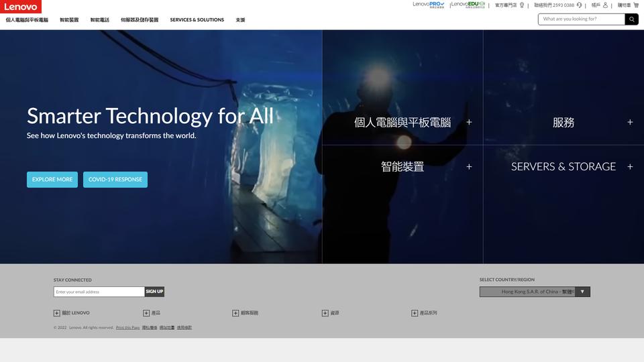Open country/region dropdown arrow
The width and height of the screenshot is (644, 362).
tap(582, 292)
